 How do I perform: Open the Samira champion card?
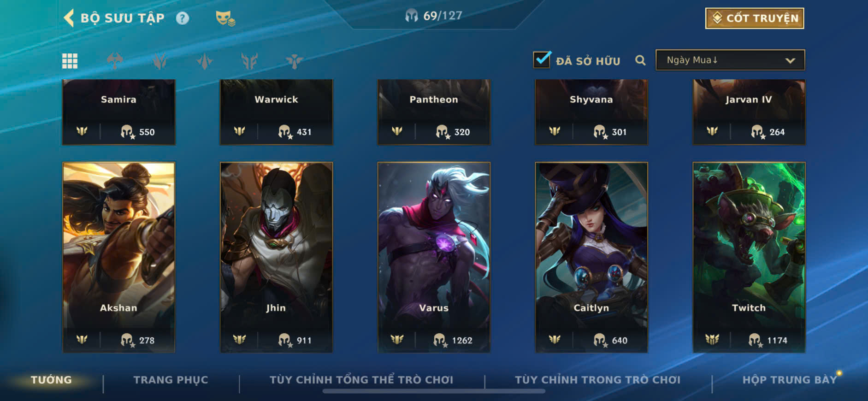coord(119,112)
